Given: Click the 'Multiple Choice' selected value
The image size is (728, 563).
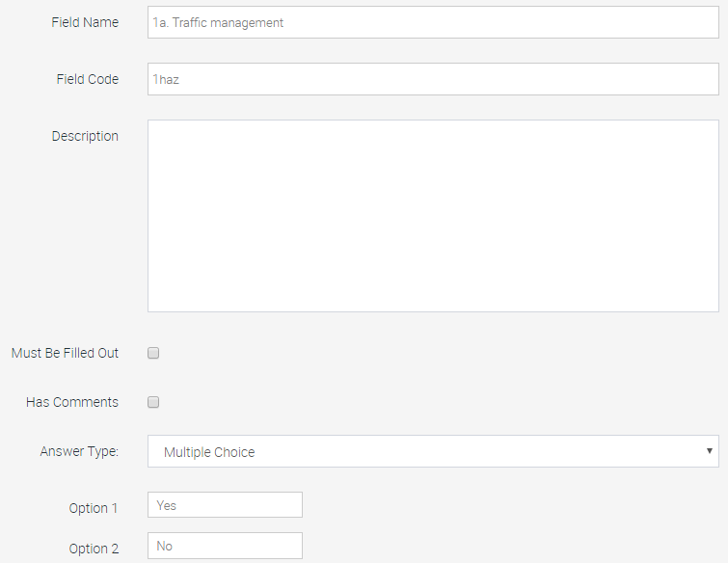Looking at the screenshot, I should click(209, 451).
